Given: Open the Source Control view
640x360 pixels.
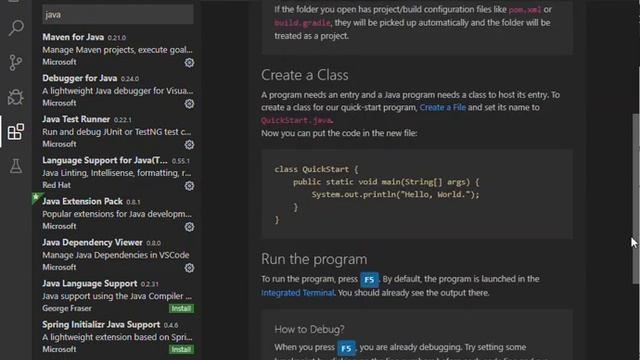Looking at the screenshot, I should 16,63.
